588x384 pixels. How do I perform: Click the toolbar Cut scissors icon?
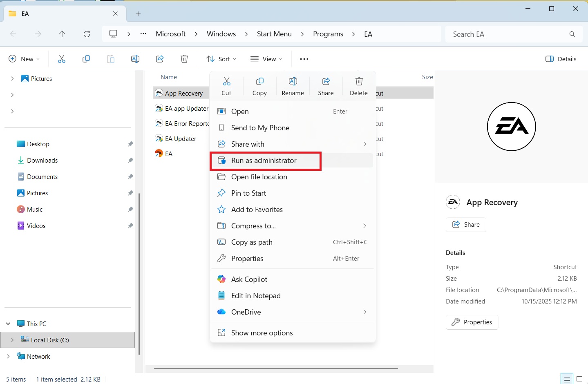click(x=62, y=59)
